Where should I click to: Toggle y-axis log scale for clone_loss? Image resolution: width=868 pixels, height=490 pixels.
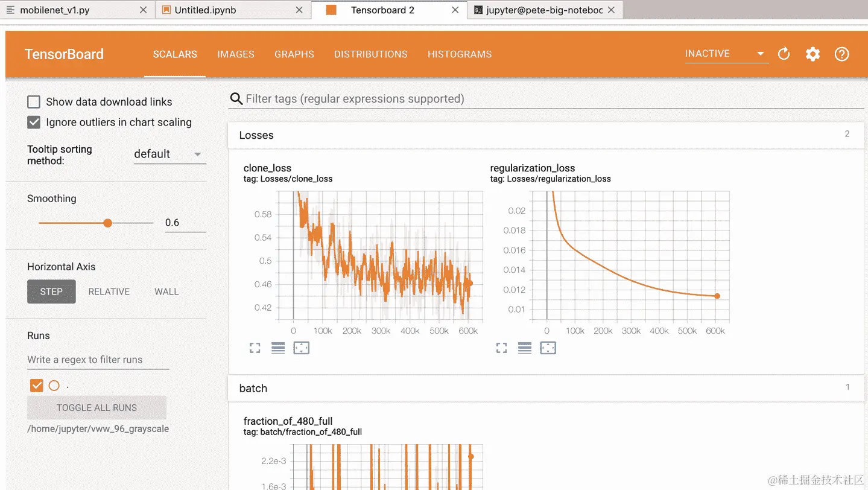coord(278,348)
